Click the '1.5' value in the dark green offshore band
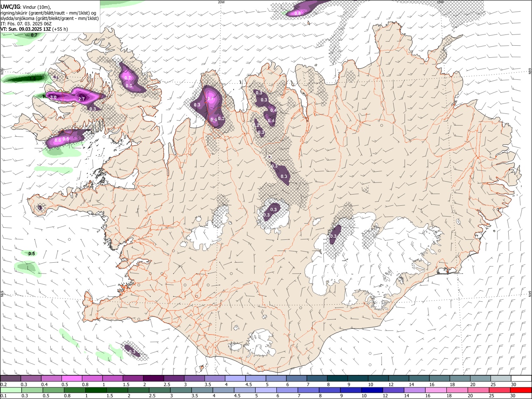 [x=32, y=78]
